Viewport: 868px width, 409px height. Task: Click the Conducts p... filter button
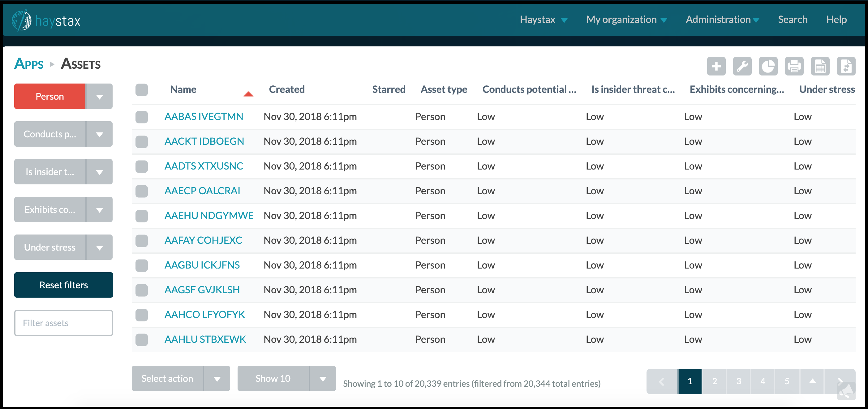coord(50,134)
